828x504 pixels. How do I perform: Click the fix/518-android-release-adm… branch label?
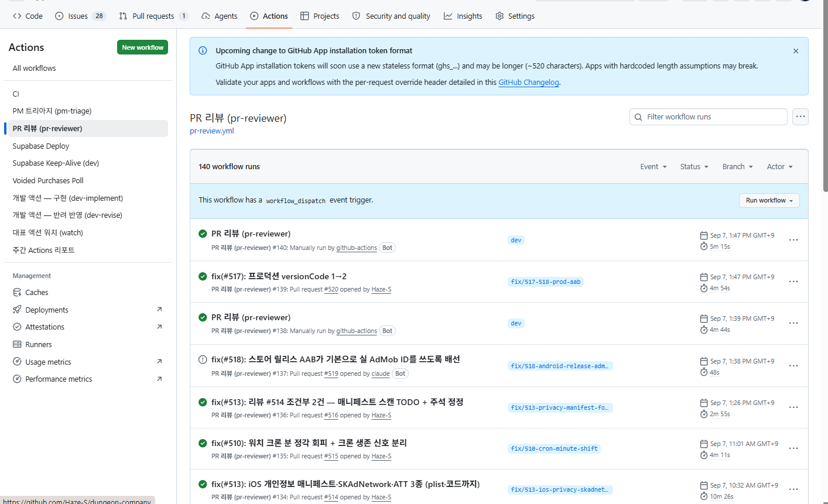click(x=560, y=366)
